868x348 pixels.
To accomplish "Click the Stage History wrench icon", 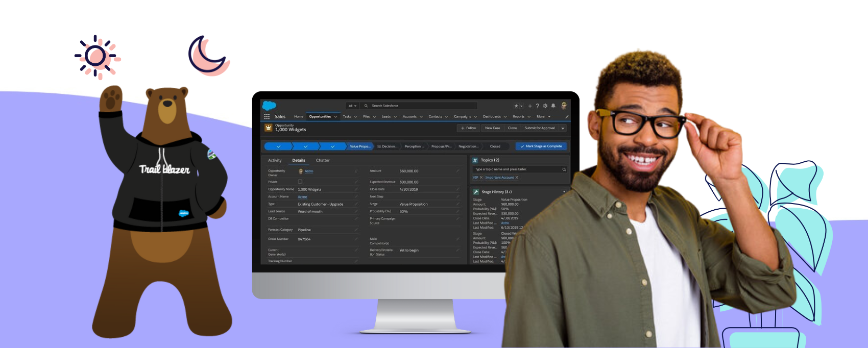I will pyautogui.click(x=476, y=192).
